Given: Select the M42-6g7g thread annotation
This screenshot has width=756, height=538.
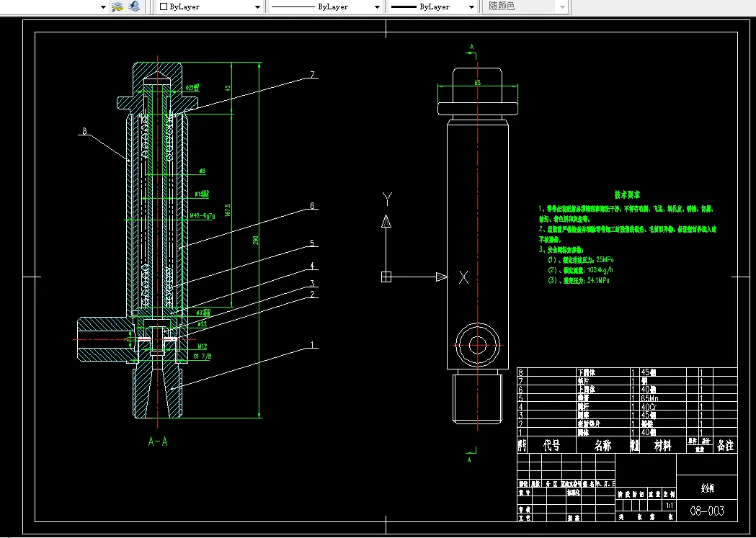Looking at the screenshot, I should pos(201,215).
